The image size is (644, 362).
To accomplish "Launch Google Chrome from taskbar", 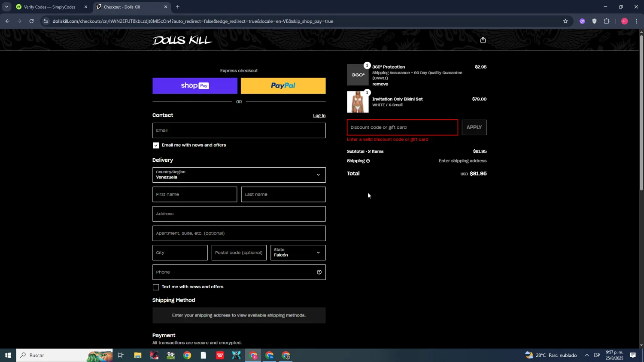I will click(x=187, y=355).
